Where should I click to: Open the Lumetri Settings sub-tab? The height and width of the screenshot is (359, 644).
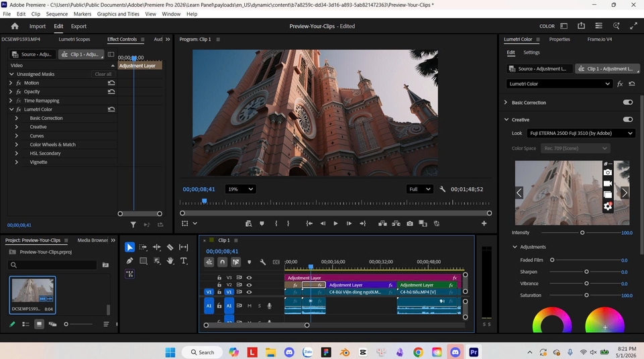click(x=531, y=52)
